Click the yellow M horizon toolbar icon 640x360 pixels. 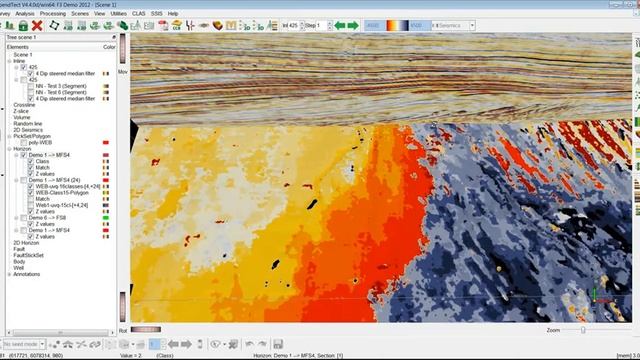coord(231,26)
